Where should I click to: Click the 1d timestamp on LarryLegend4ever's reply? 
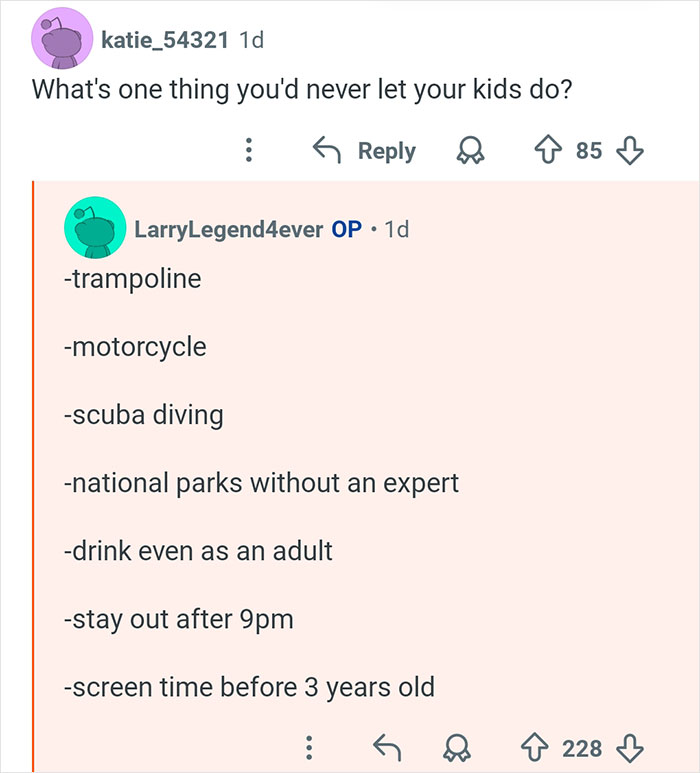(x=396, y=229)
